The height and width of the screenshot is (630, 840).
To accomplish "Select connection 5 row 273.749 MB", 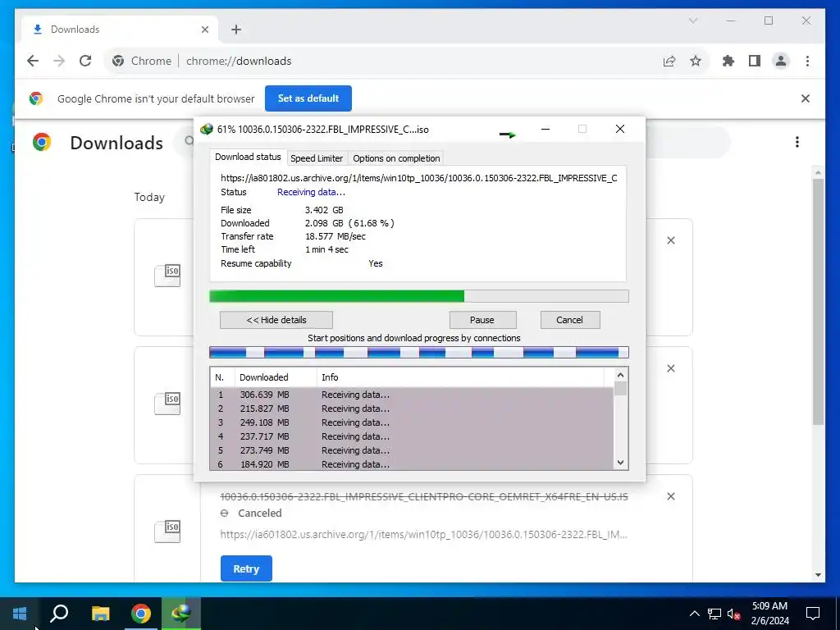I will [412, 450].
